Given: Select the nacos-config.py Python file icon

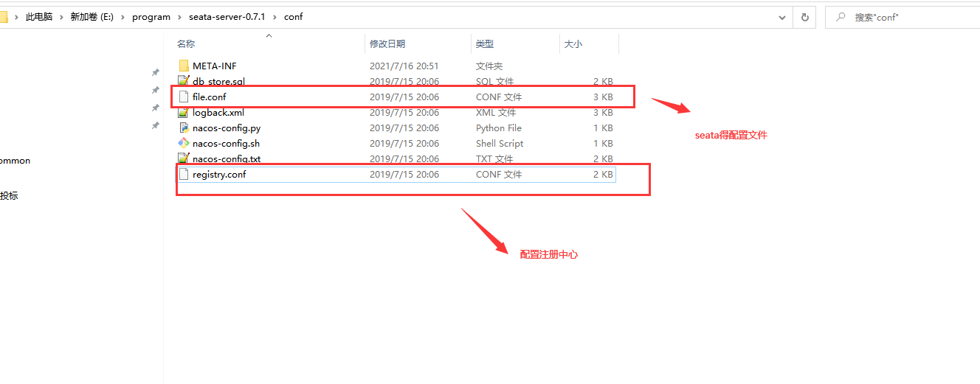Looking at the screenshot, I should click(184, 128).
